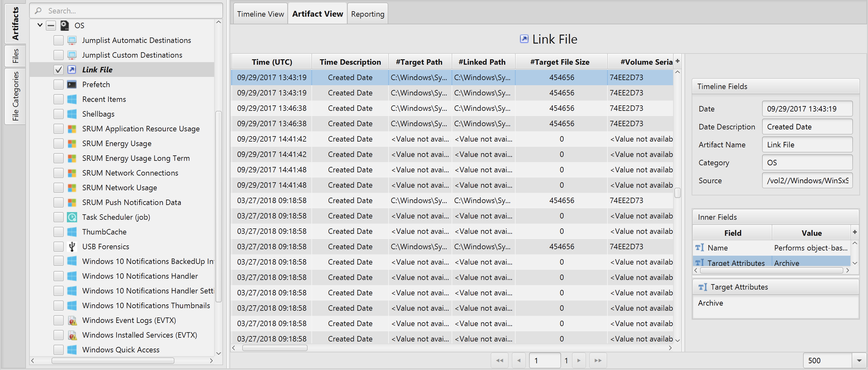Enable the Shellbags checkbox
The image size is (868, 370).
[58, 114]
